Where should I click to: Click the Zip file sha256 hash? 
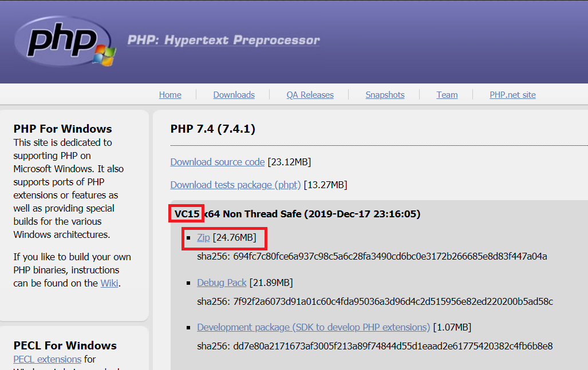372,256
